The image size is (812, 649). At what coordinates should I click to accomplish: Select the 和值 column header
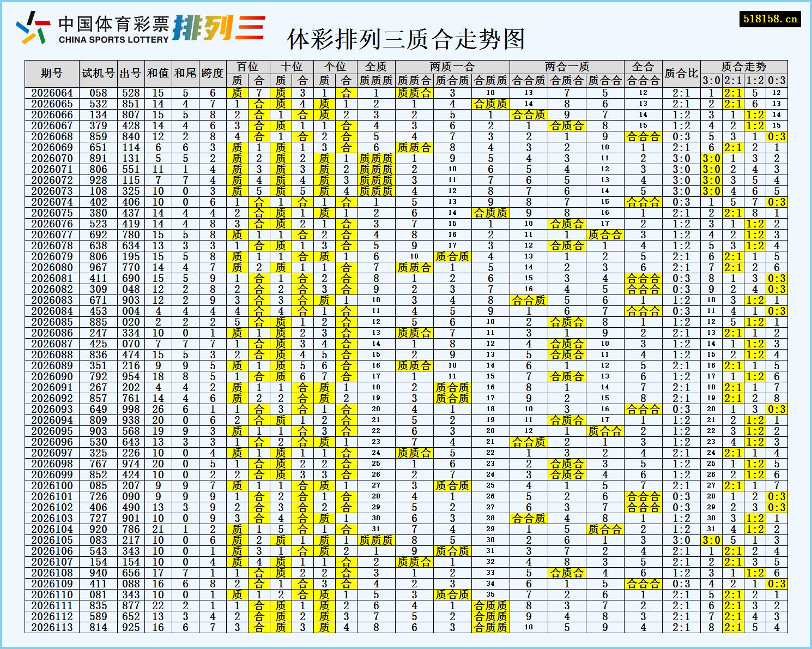point(158,73)
